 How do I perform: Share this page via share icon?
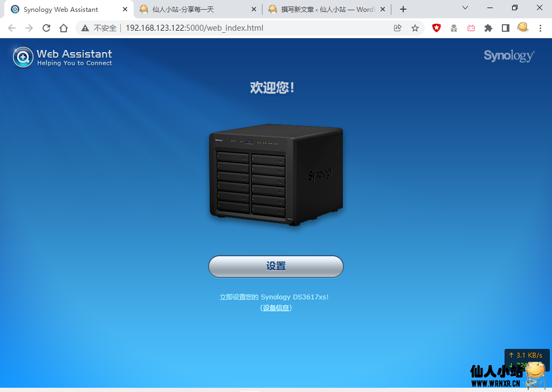tap(397, 28)
